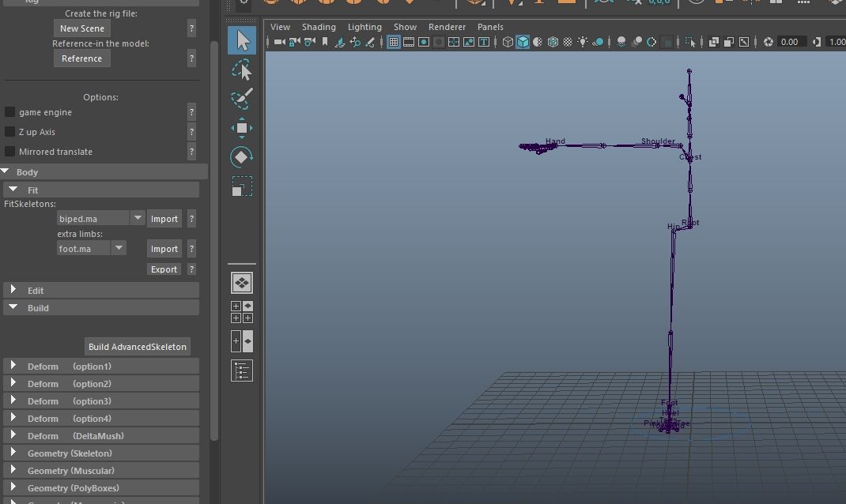
Task: Select the Rotate tool
Action: [242, 157]
